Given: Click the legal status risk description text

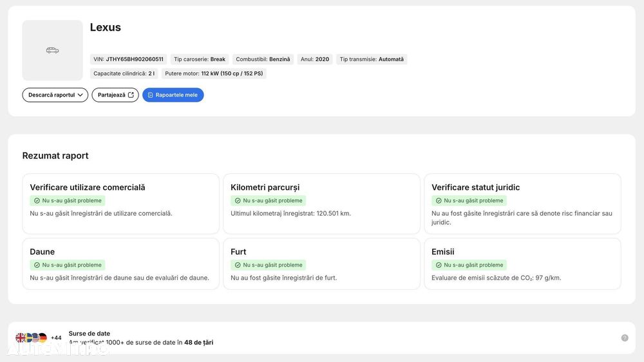Looking at the screenshot, I should point(522,218).
